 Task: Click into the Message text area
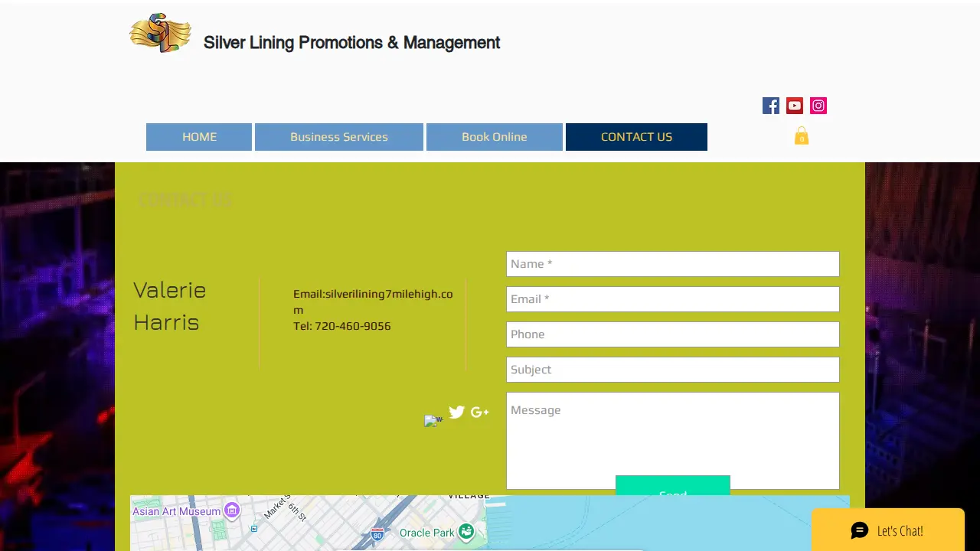pyautogui.click(x=673, y=441)
